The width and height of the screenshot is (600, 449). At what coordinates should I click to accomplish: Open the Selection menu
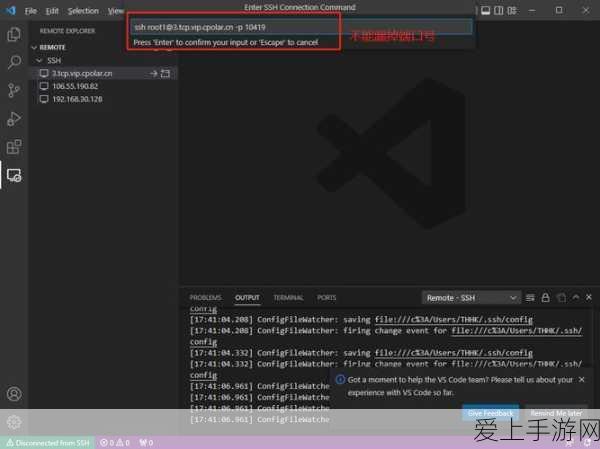click(x=83, y=11)
